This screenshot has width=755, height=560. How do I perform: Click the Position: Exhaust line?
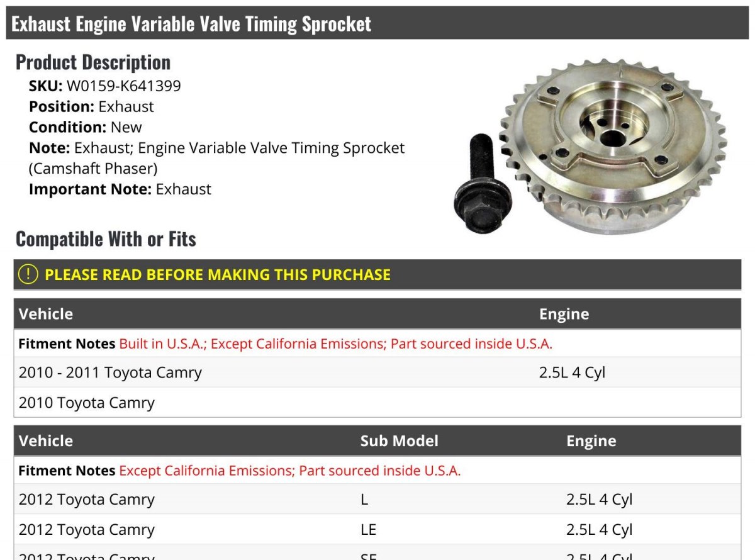click(x=91, y=106)
